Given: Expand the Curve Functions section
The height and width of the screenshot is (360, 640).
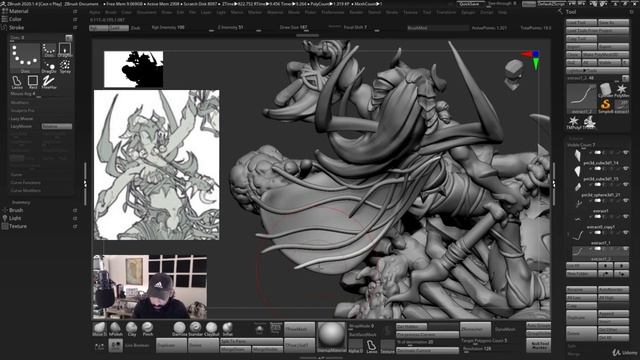Looking at the screenshot, I should tap(25, 182).
